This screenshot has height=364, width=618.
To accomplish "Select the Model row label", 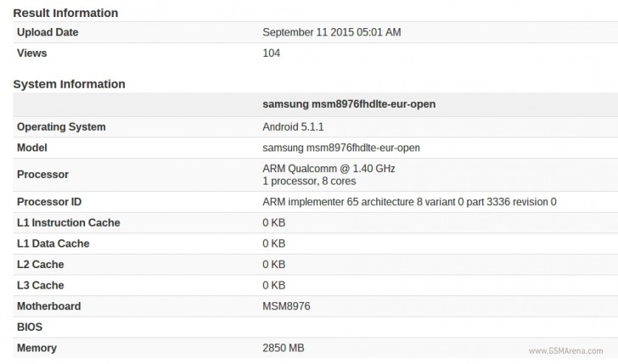I will click(32, 148).
